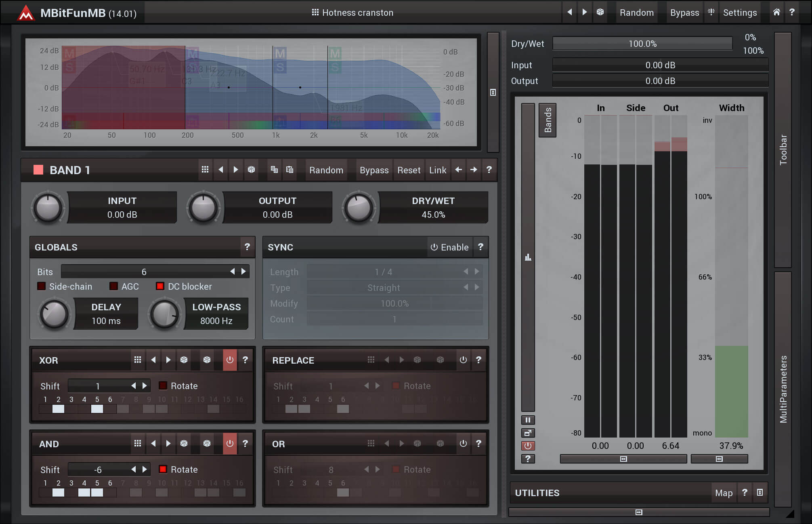Toggle the Side-chain checkbox
Viewport: 812px width, 524px height.
tap(41, 286)
